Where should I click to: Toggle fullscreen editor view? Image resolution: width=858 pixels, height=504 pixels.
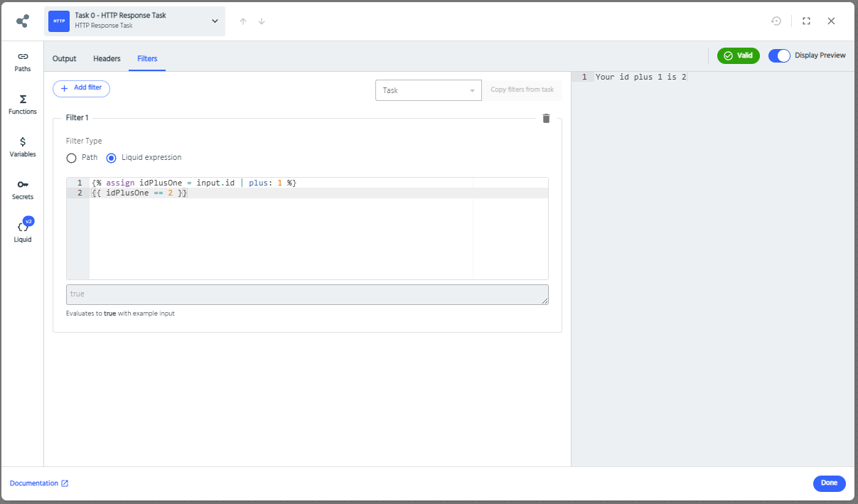point(806,21)
